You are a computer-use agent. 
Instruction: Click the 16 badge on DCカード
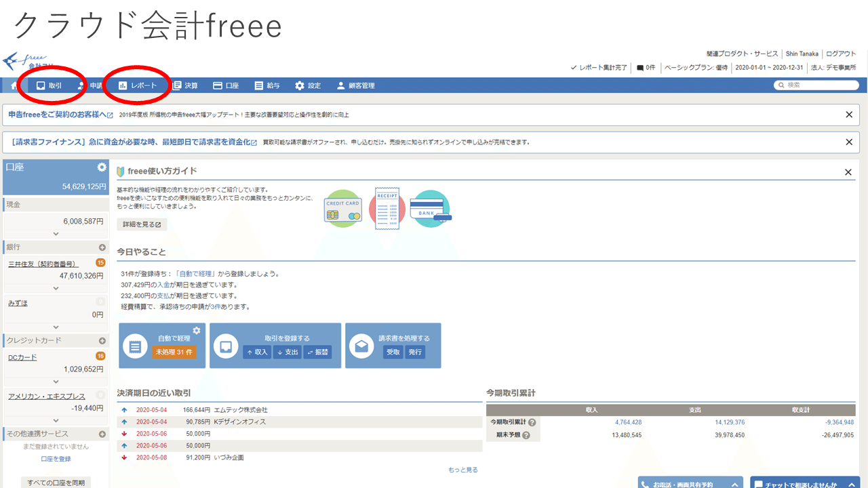pyautogui.click(x=100, y=357)
